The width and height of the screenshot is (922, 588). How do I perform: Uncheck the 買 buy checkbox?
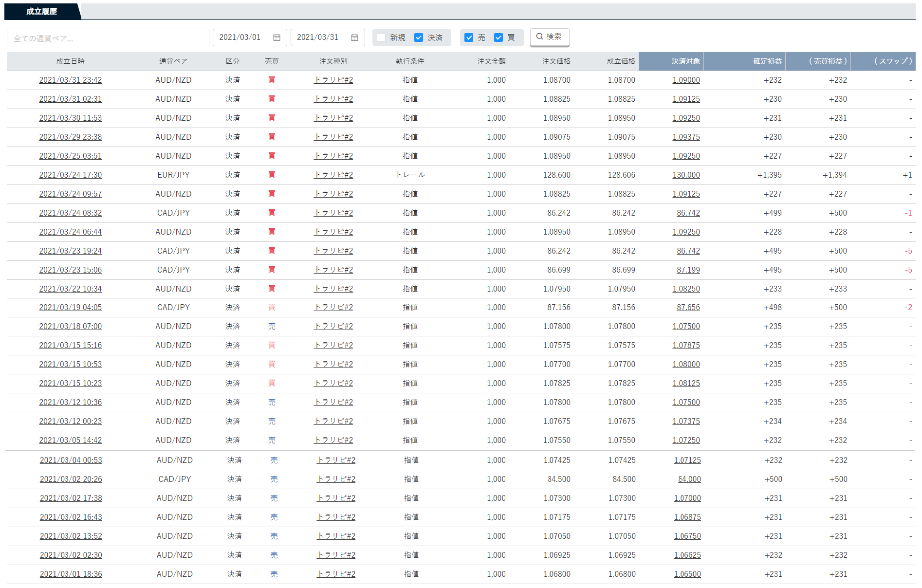[x=498, y=37]
